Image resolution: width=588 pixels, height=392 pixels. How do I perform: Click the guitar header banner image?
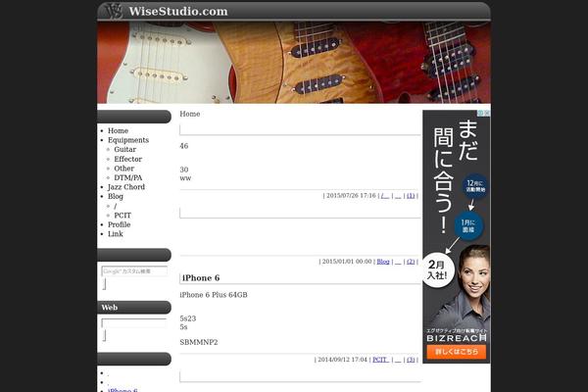pyautogui.click(x=294, y=63)
